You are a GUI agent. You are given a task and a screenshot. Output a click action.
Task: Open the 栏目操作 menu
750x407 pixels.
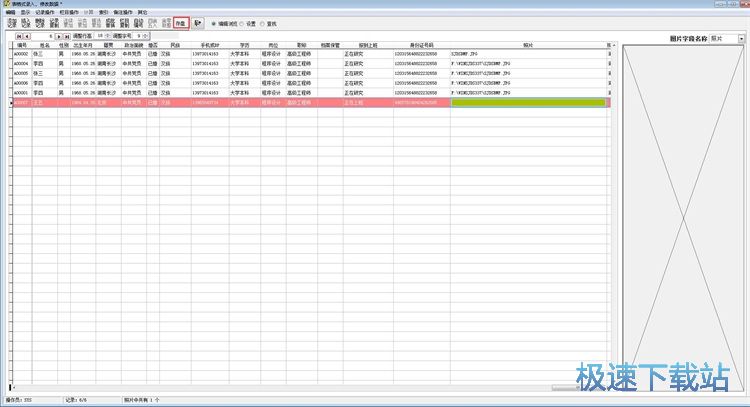pyautogui.click(x=69, y=12)
